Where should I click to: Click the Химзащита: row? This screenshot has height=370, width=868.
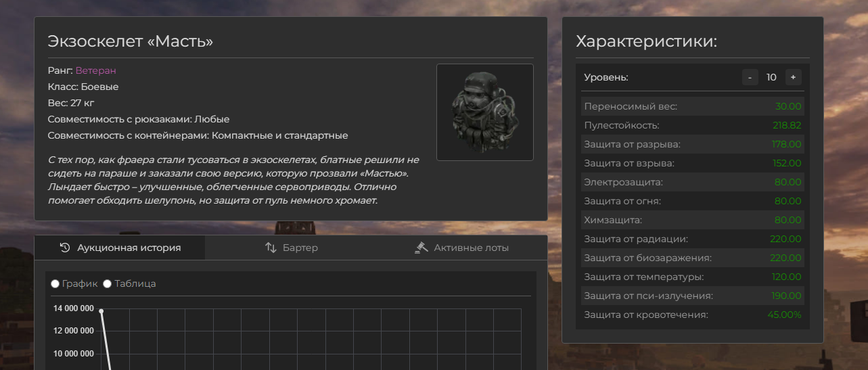point(693,220)
